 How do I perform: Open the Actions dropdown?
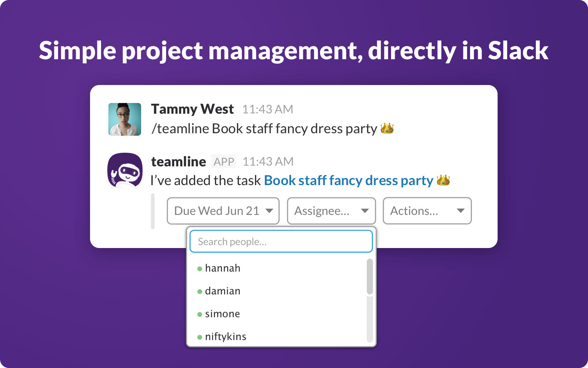point(427,211)
